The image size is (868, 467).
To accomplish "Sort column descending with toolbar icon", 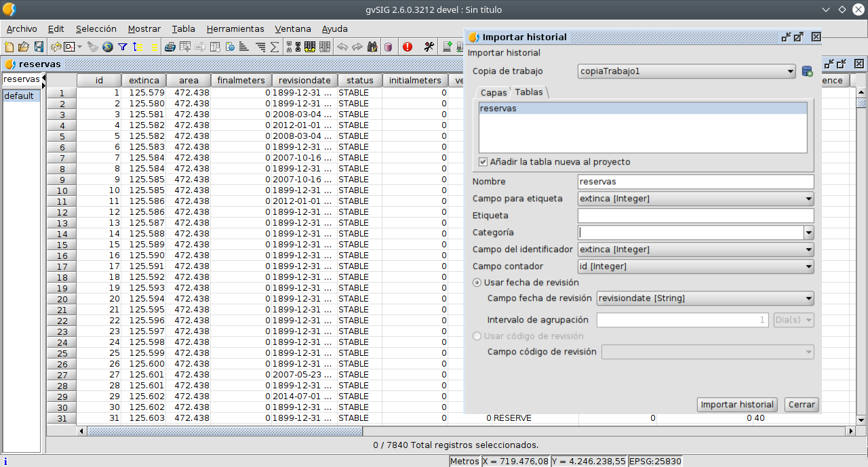I will click(x=260, y=47).
